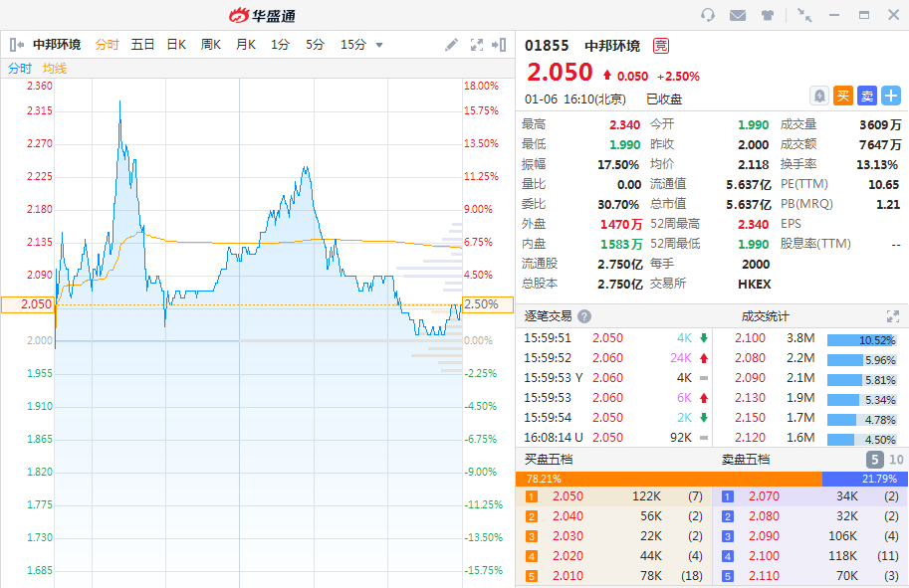Collapse the left side panel
This screenshot has width=909, height=588.
pyautogui.click(x=16, y=45)
